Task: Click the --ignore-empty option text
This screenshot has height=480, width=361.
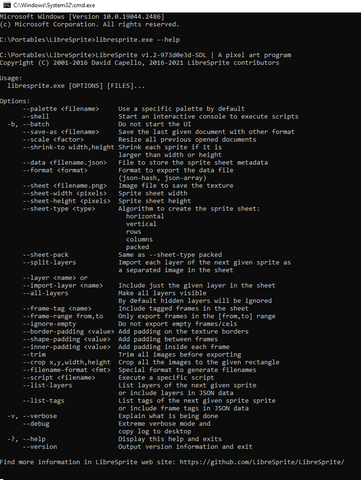Action: click(x=49, y=324)
